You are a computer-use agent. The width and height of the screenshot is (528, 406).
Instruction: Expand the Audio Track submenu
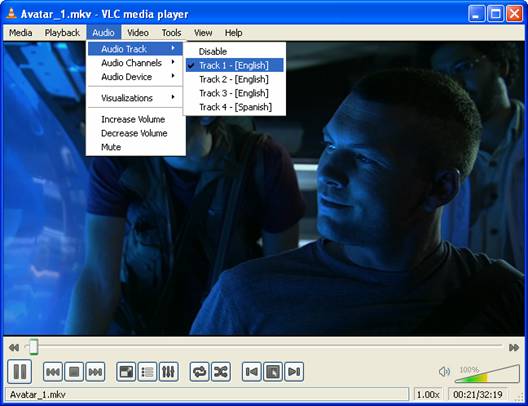pyautogui.click(x=135, y=49)
